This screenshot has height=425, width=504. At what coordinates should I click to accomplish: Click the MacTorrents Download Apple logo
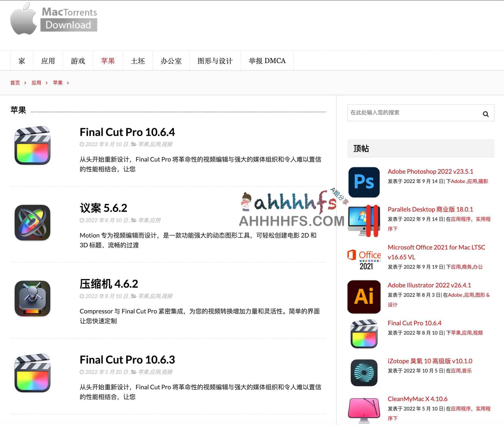tap(54, 18)
